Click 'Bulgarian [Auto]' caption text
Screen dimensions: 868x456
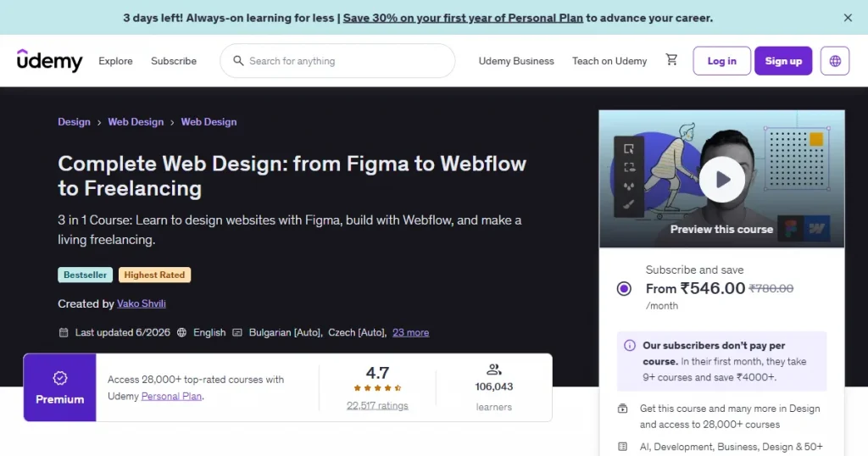tap(286, 332)
